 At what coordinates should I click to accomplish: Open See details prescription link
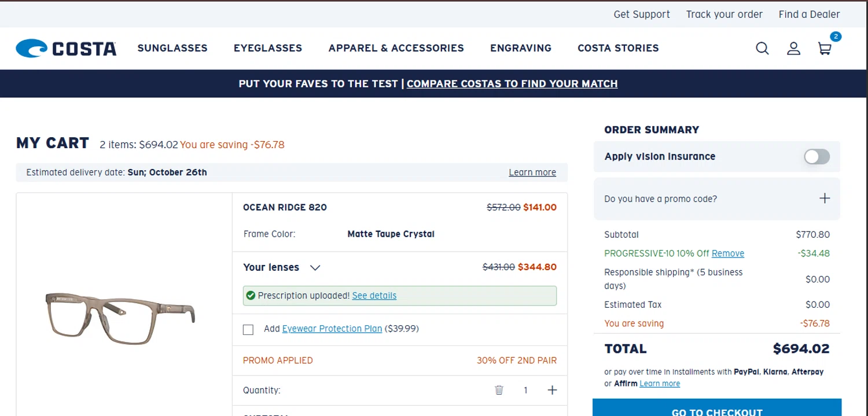(x=374, y=296)
